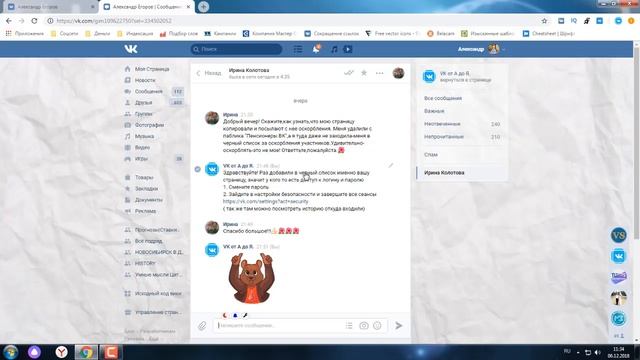Image resolution: width=640 pixels, height=360 pixels.
Task: Open Видео in the sidebar
Action: [x=142, y=147]
